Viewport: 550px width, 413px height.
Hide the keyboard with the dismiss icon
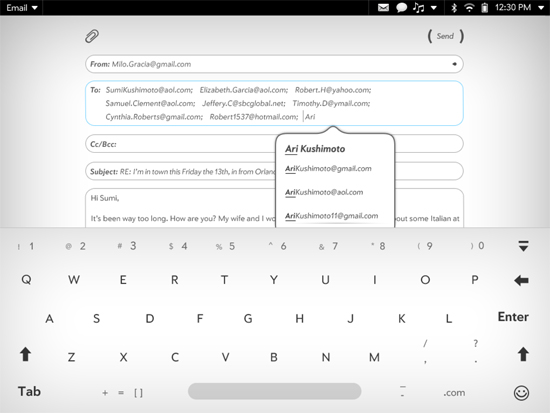pyautogui.click(x=523, y=246)
